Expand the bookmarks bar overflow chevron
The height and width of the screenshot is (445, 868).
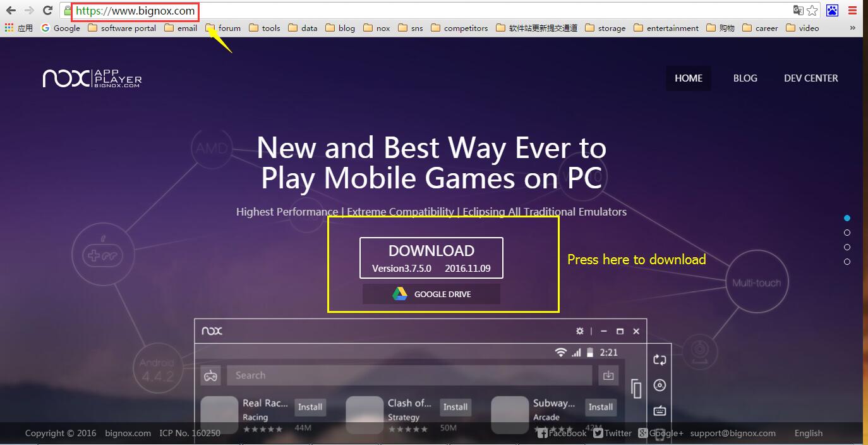point(853,28)
